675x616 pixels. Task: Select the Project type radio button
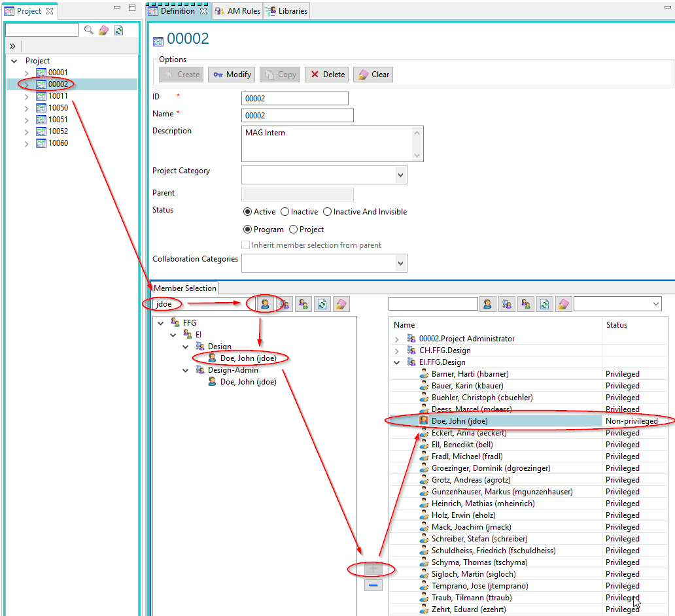coord(293,230)
